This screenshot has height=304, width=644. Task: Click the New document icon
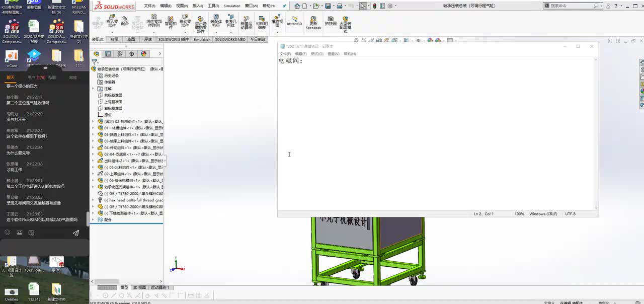click(305, 6)
